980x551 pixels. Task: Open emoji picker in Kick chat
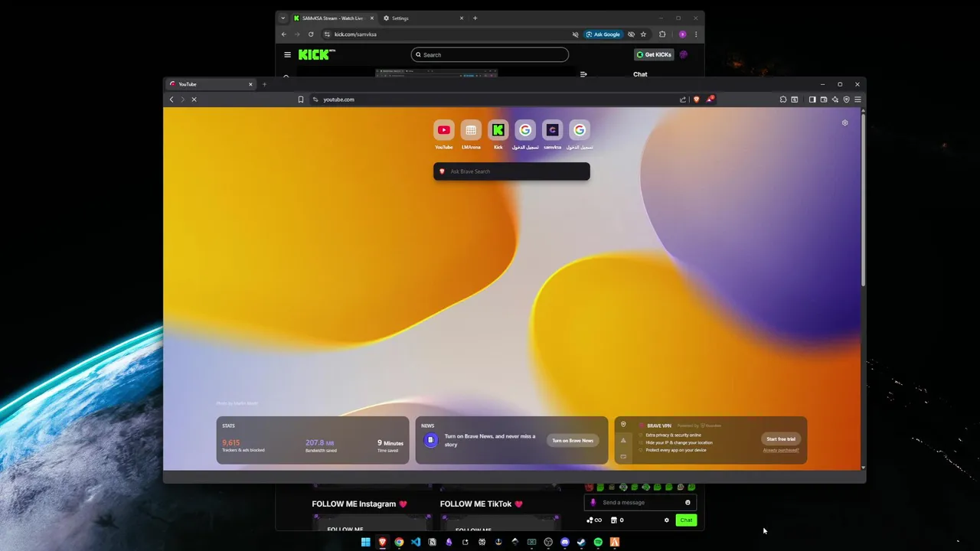click(x=688, y=503)
